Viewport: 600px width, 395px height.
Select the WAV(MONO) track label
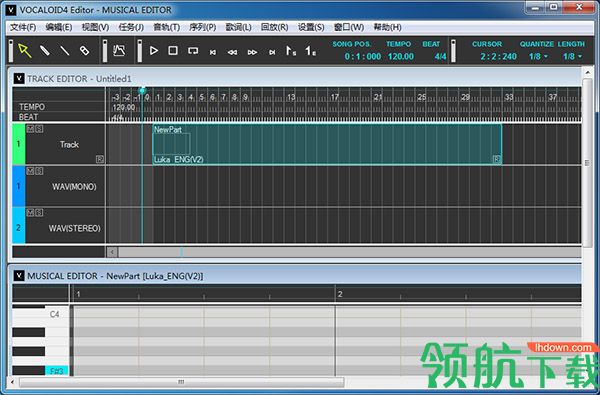(x=74, y=187)
